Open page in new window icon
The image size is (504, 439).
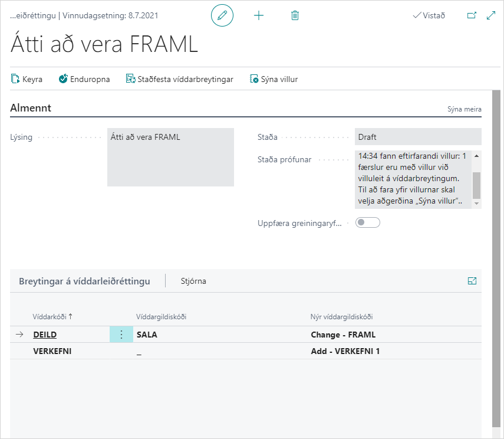coord(472,16)
